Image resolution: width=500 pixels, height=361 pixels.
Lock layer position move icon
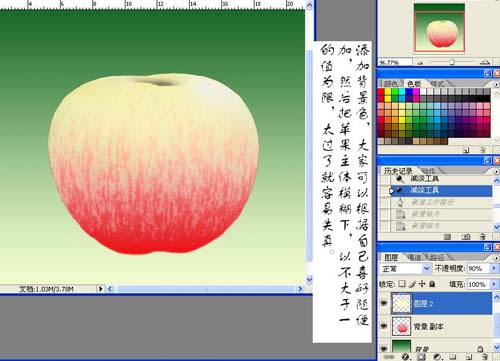[422, 284]
